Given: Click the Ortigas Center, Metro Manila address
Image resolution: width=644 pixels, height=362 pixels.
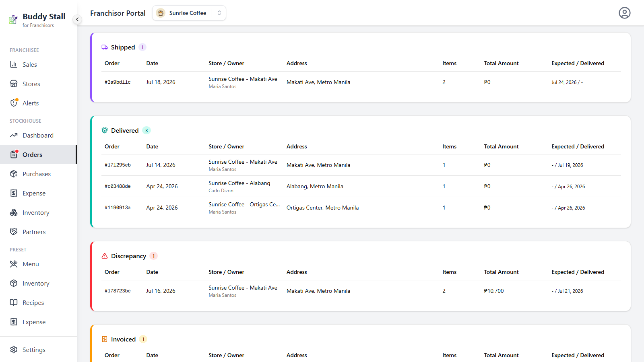Looking at the screenshot, I should [x=323, y=208].
